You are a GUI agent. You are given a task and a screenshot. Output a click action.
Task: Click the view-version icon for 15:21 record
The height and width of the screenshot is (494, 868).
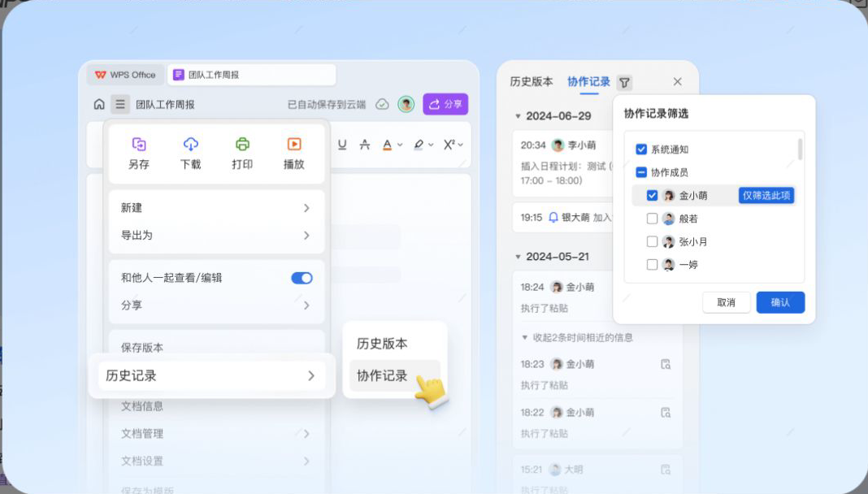point(666,470)
